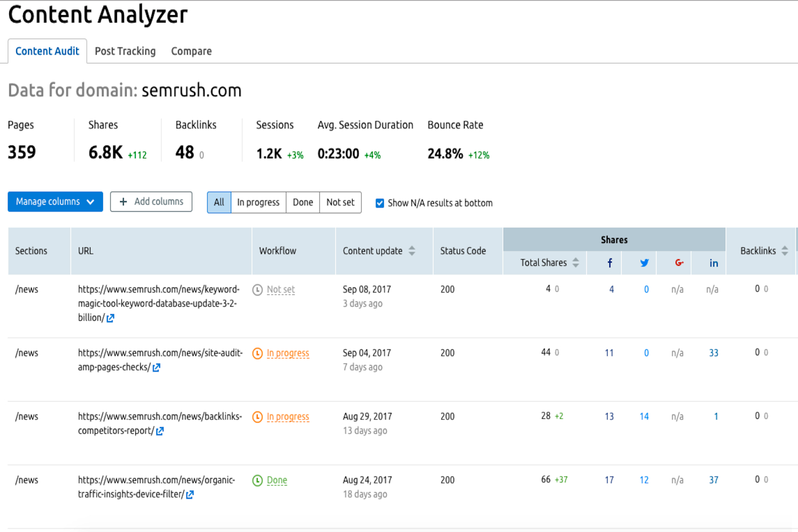Open Manage columns dropdown
The width and height of the screenshot is (798, 532).
[55, 202]
